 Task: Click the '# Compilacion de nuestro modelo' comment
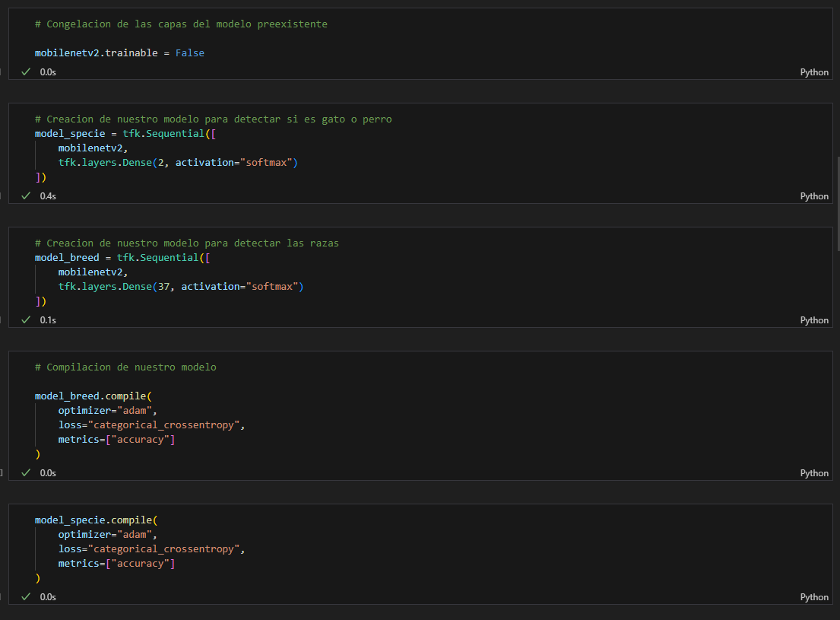coord(125,367)
